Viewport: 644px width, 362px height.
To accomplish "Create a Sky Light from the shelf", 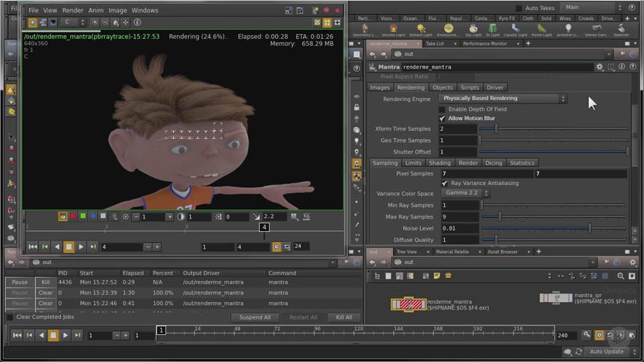I will pos(473,30).
